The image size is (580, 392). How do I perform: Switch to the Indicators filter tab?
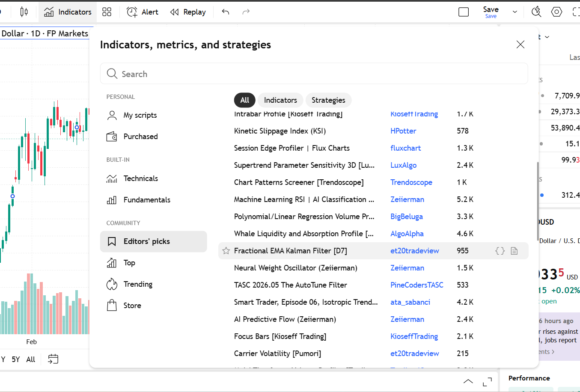280,100
